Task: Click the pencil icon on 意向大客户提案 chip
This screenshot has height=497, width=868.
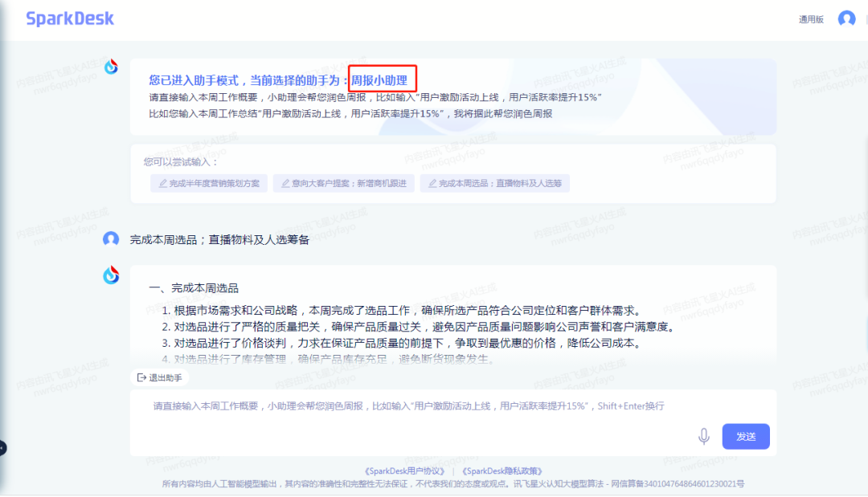Action: click(285, 184)
